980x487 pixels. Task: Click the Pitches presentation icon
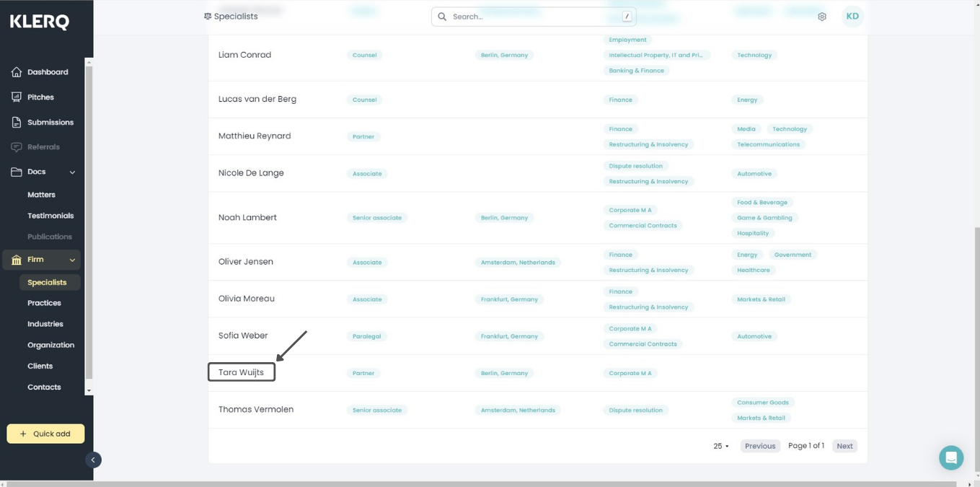click(x=17, y=97)
